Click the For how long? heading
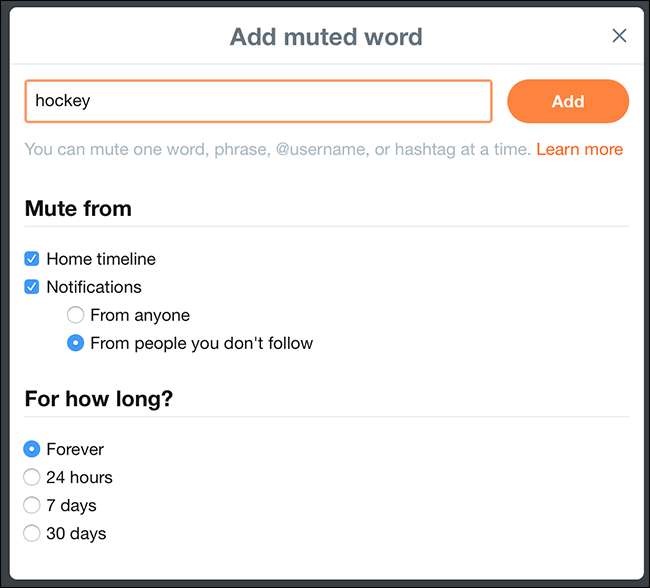The image size is (650, 588). 99,398
